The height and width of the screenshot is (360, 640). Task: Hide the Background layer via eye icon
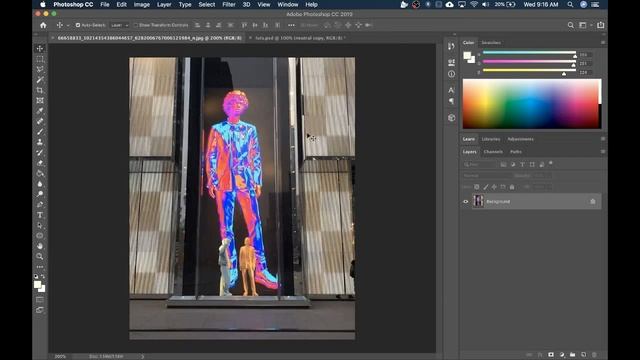465,202
